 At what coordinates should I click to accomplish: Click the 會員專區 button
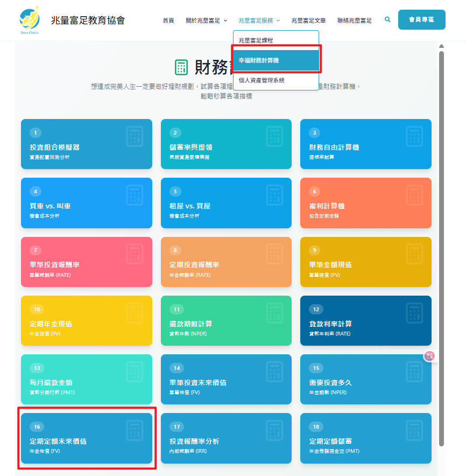coord(421,19)
